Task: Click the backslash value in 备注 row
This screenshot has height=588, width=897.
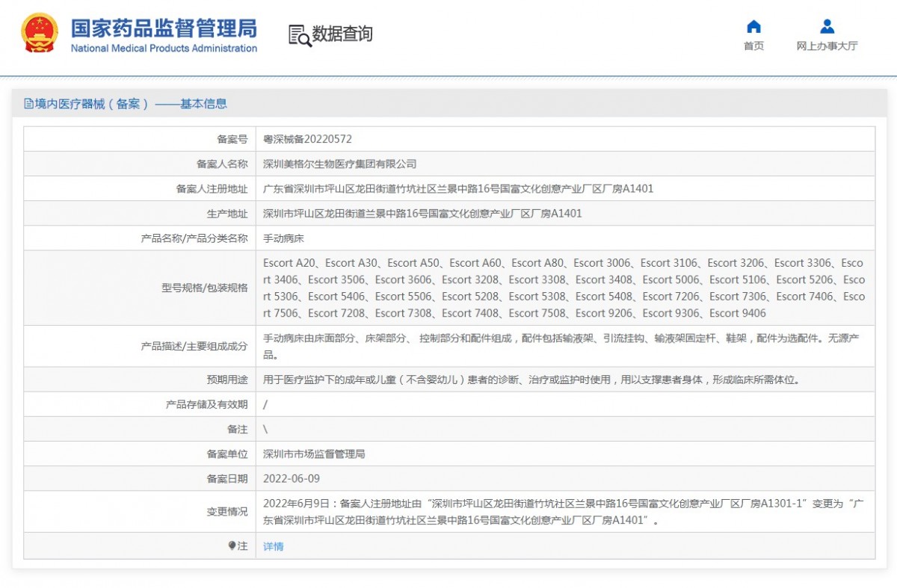Action: 265,429
